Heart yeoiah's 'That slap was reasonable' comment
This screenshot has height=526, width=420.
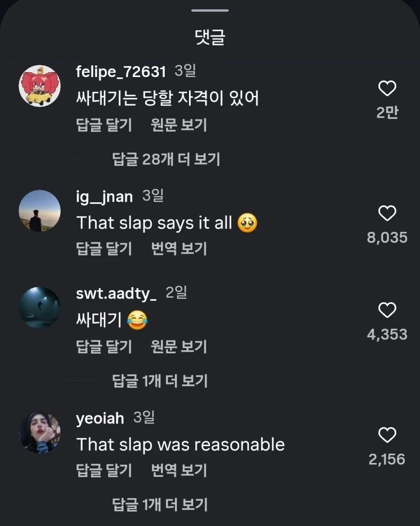(387, 435)
